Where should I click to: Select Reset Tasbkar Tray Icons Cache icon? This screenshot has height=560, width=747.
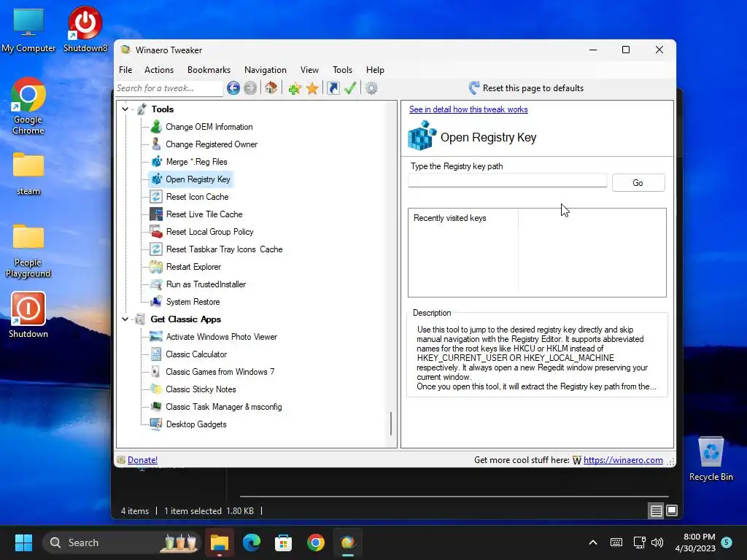pyautogui.click(x=156, y=249)
